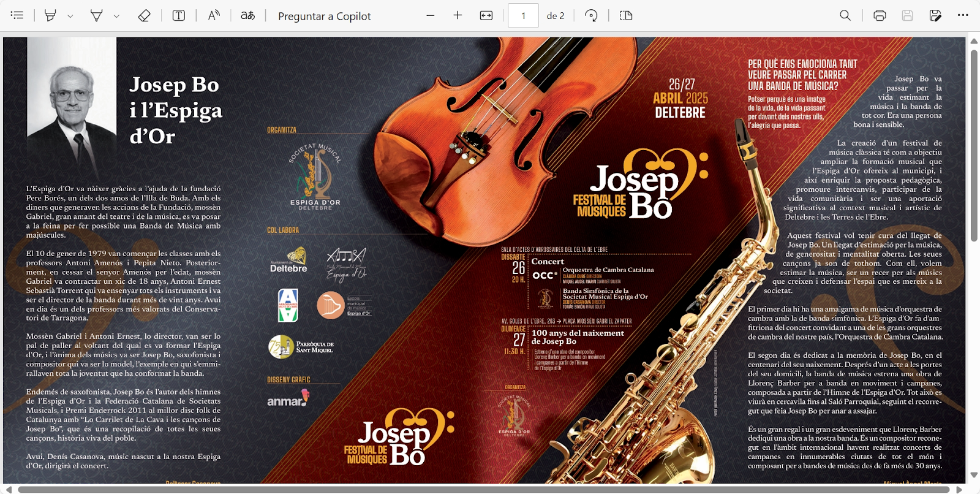
Task: Click the 'Concert' heading for day 26
Action: [x=548, y=262]
